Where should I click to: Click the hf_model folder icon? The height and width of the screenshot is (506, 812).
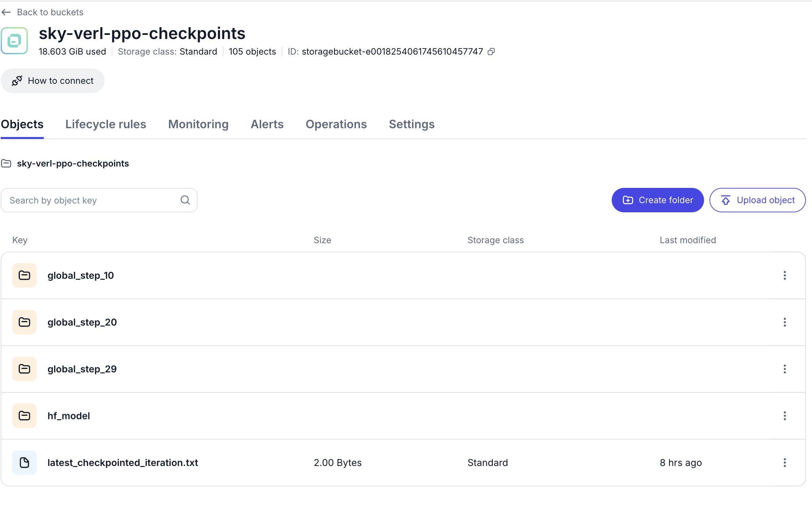[x=24, y=416]
